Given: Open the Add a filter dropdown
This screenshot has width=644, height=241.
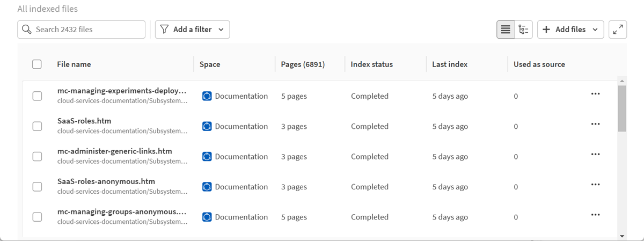Looking at the screenshot, I should (x=192, y=30).
